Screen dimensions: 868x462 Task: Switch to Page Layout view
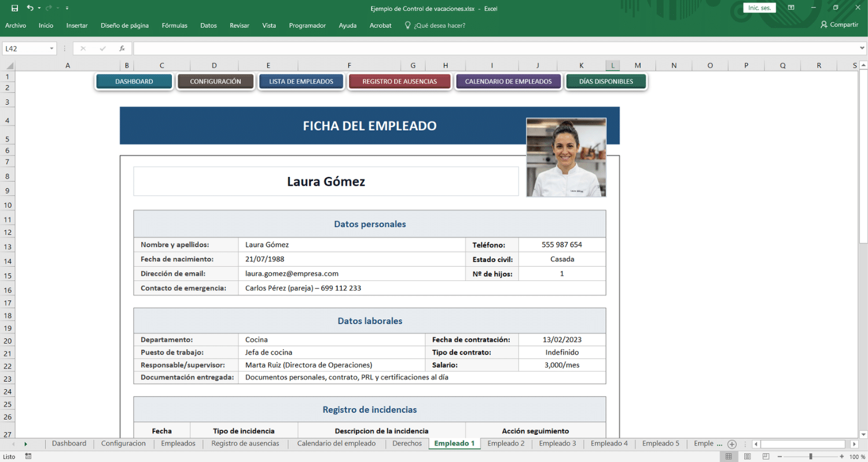pos(747,457)
